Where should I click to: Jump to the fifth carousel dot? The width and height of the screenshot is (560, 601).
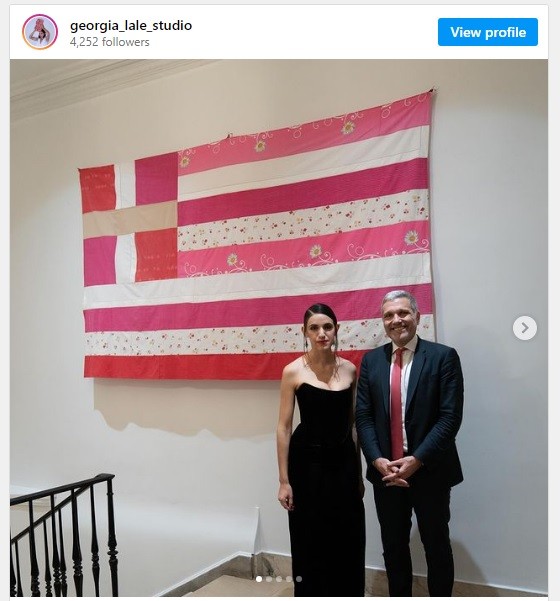299,579
